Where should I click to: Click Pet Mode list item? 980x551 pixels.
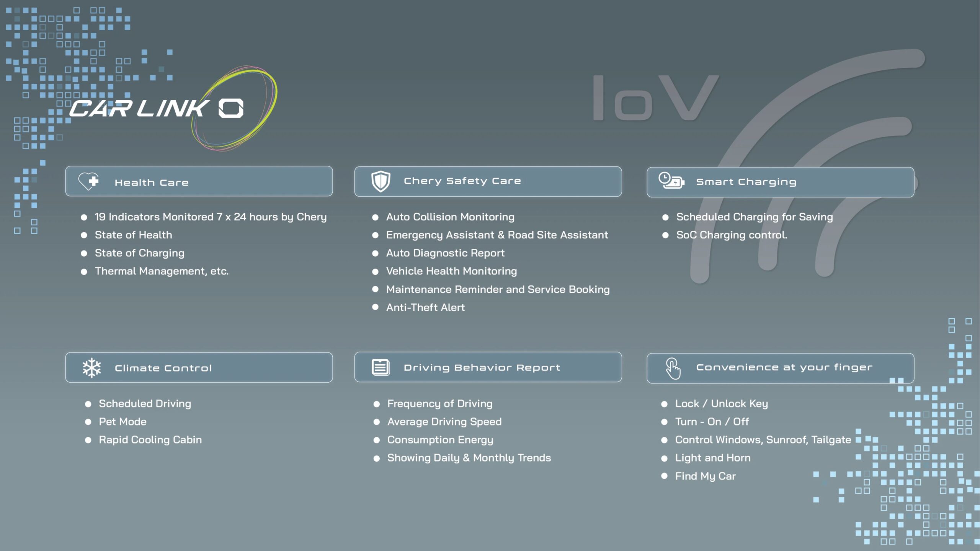[x=122, y=422]
